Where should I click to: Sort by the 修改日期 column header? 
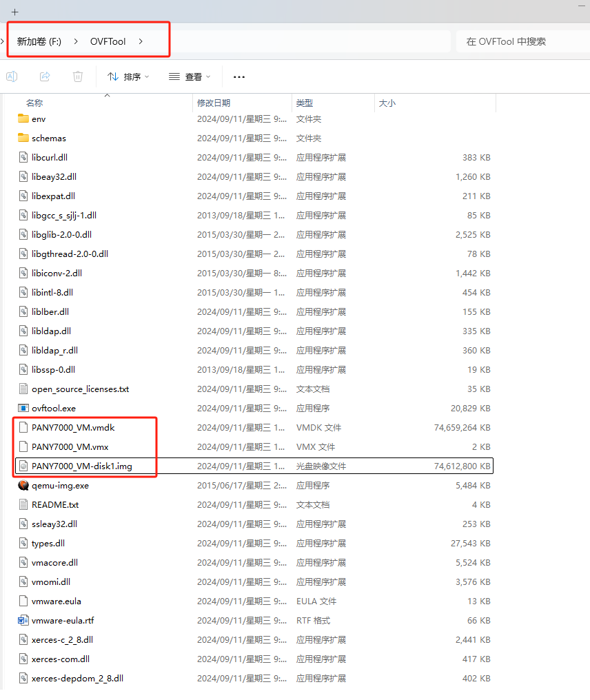point(214,103)
